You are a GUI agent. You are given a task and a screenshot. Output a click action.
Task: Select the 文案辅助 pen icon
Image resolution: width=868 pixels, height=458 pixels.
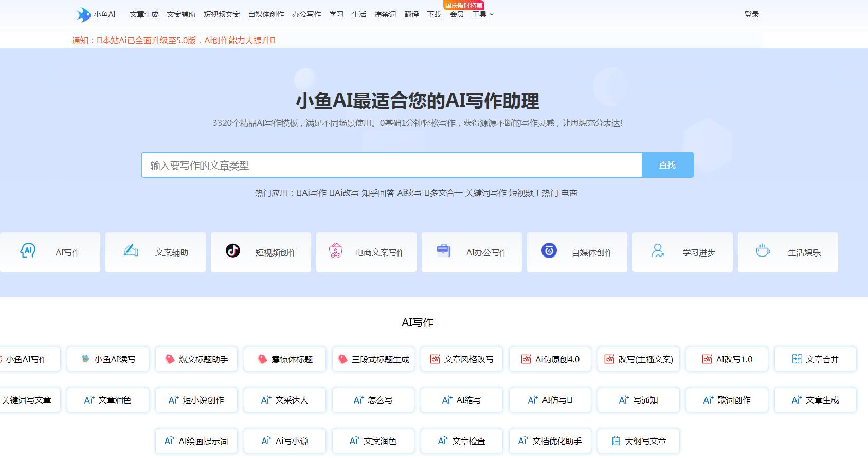131,251
